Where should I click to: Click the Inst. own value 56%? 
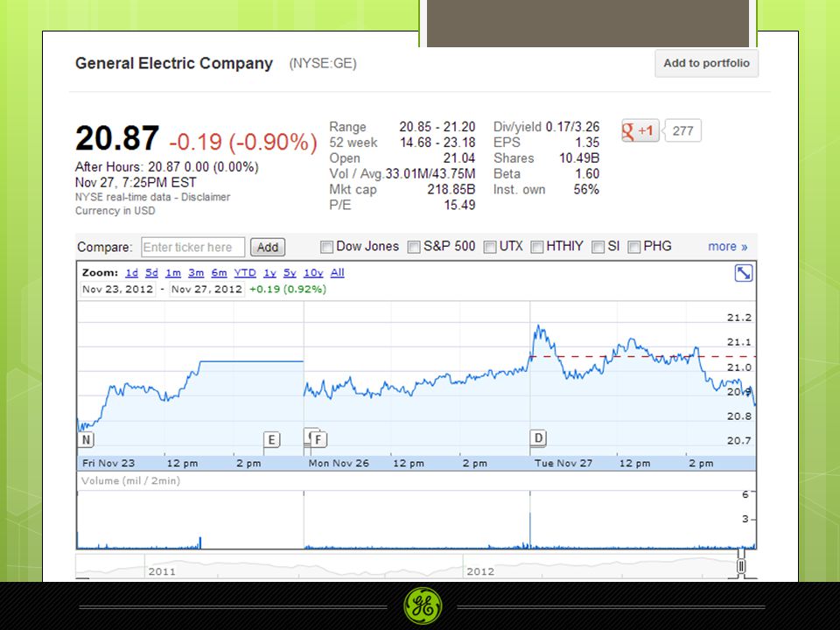tap(586, 189)
